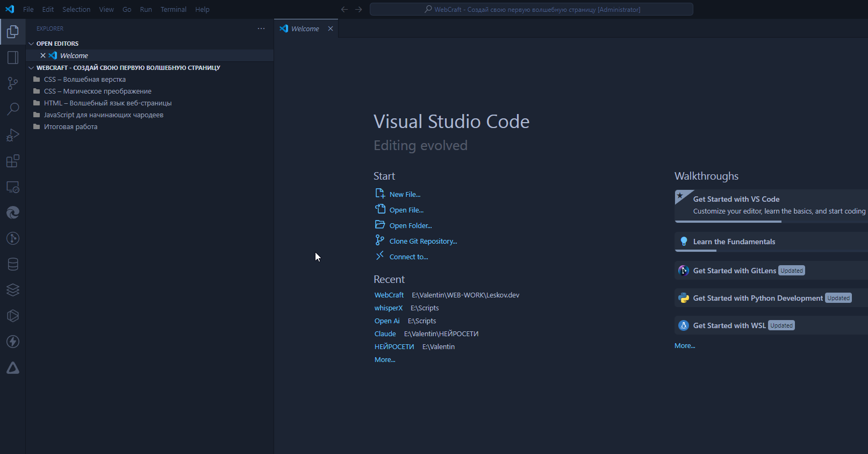This screenshot has width=868, height=454.
Task: Open the File menu
Action: [x=28, y=9]
